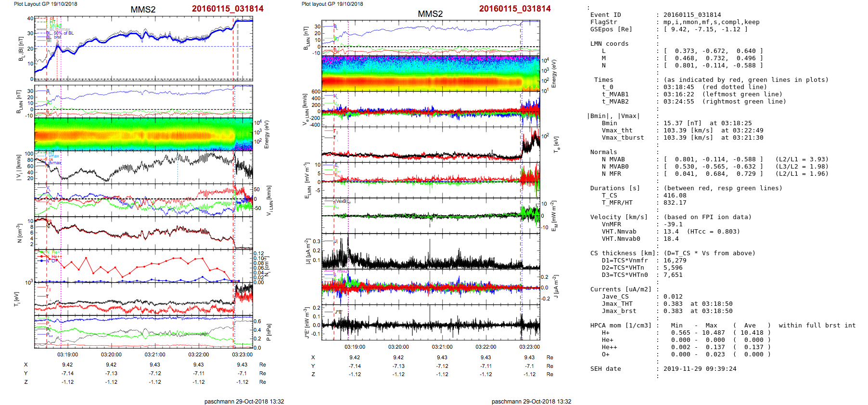Click the gray dashed vertical line in top-left panel

point(237,48)
